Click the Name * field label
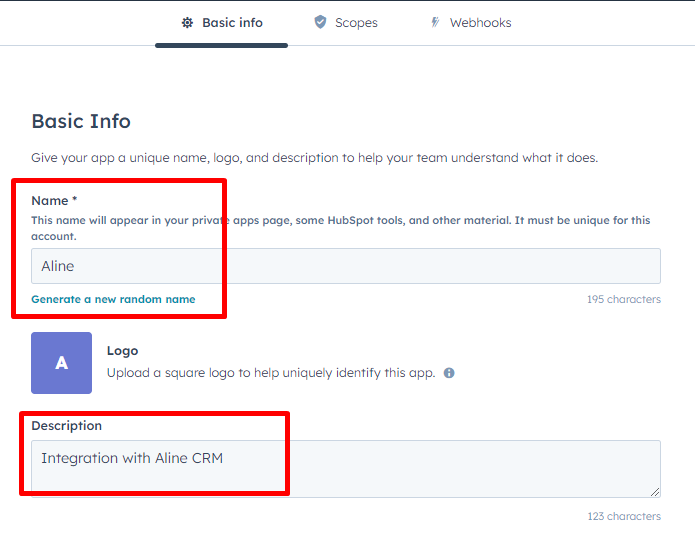The height and width of the screenshot is (545, 695). click(x=54, y=201)
